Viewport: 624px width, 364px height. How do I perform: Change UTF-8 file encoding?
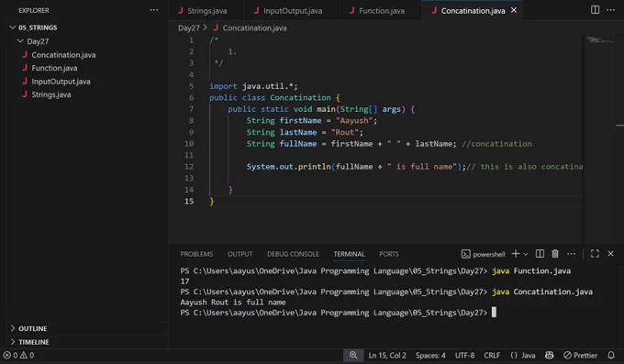464,355
